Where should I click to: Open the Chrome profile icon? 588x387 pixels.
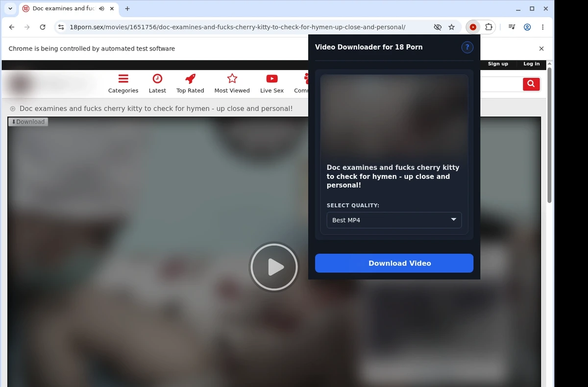[527, 27]
